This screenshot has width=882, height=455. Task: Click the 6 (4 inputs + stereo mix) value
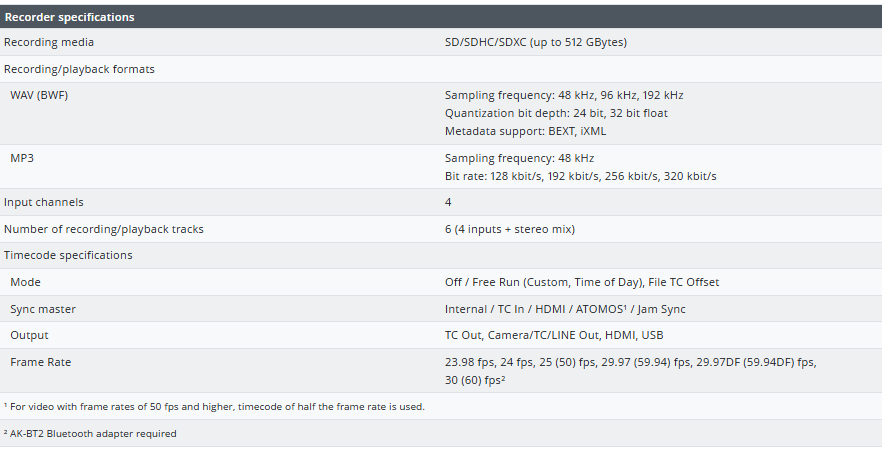click(510, 229)
